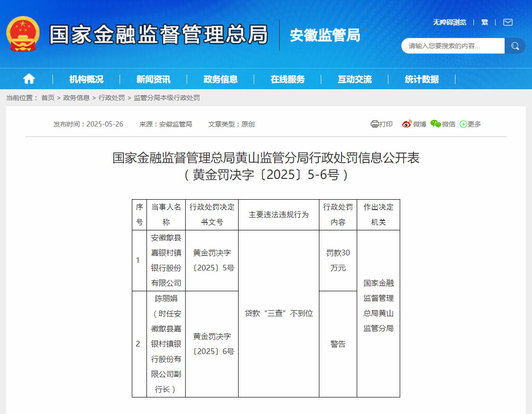532x414 pixels.
Task: Click 文章类型：原创 text
Action: pyautogui.click(x=232, y=124)
